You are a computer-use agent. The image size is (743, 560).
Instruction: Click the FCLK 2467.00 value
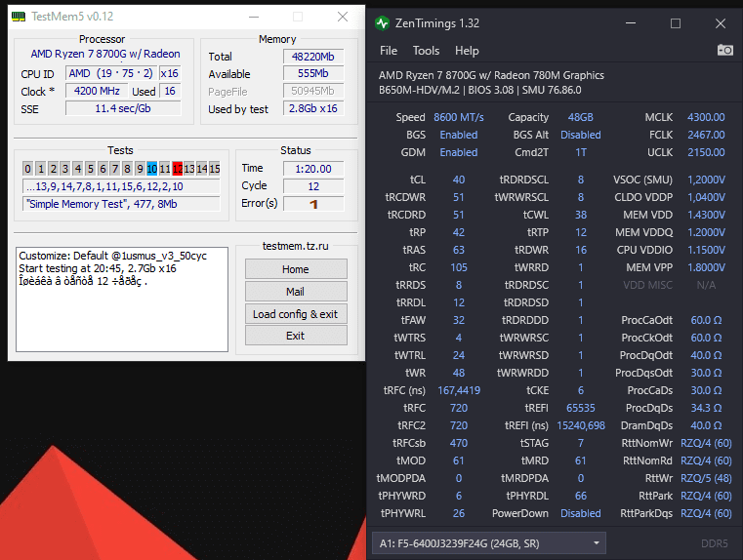pos(706,135)
